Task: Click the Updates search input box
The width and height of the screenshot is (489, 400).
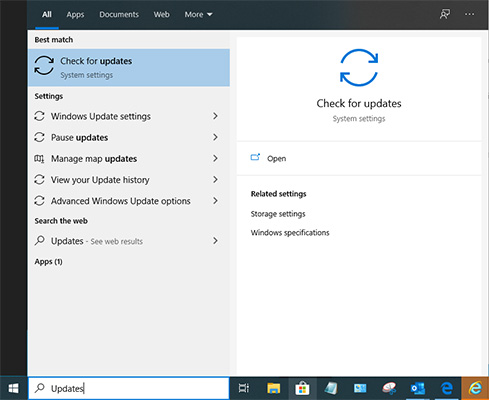Action: [129, 388]
